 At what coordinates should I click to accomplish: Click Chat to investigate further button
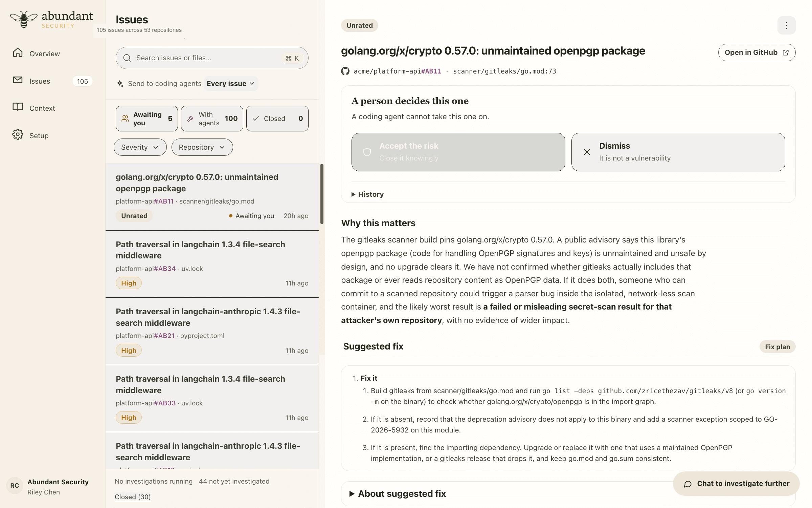click(x=736, y=484)
